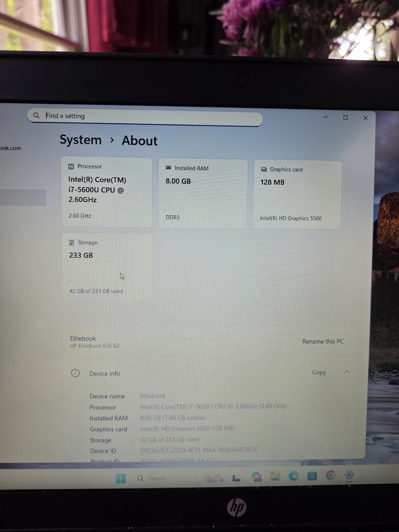
Task: Minimize the Settings window
Action: (x=326, y=117)
